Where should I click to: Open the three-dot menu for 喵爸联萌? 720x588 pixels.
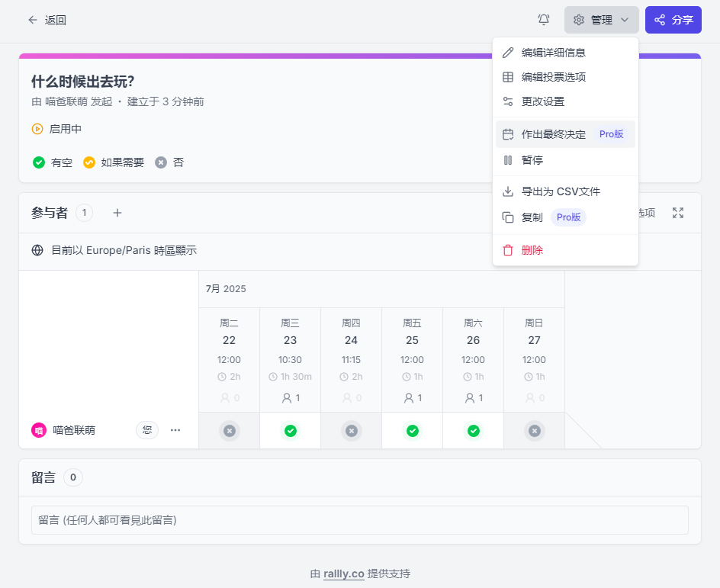175,430
